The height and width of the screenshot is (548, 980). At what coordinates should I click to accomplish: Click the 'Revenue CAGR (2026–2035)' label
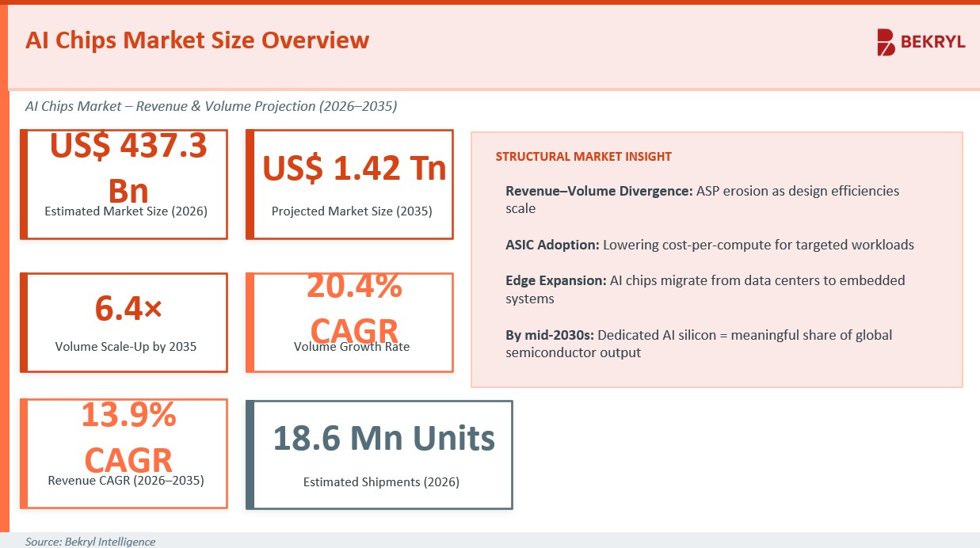click(x=126, y=480)
